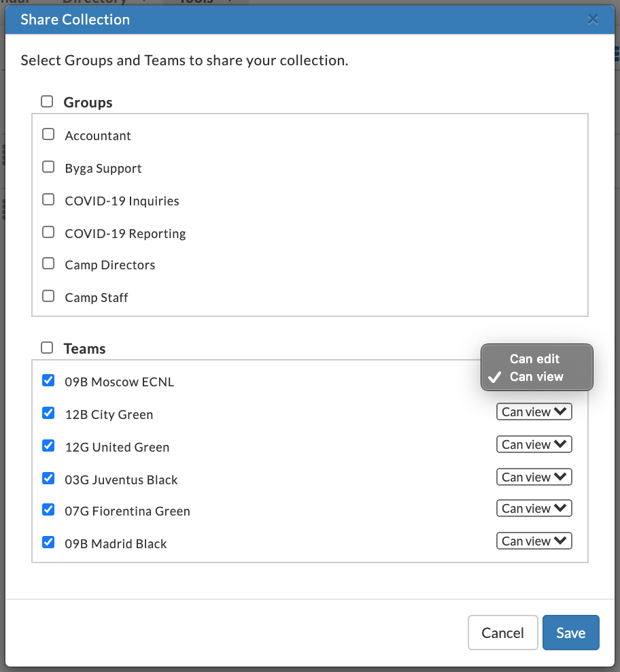Click the Teams section heading
Screen dimensions: 620x672
pos(84,348)
